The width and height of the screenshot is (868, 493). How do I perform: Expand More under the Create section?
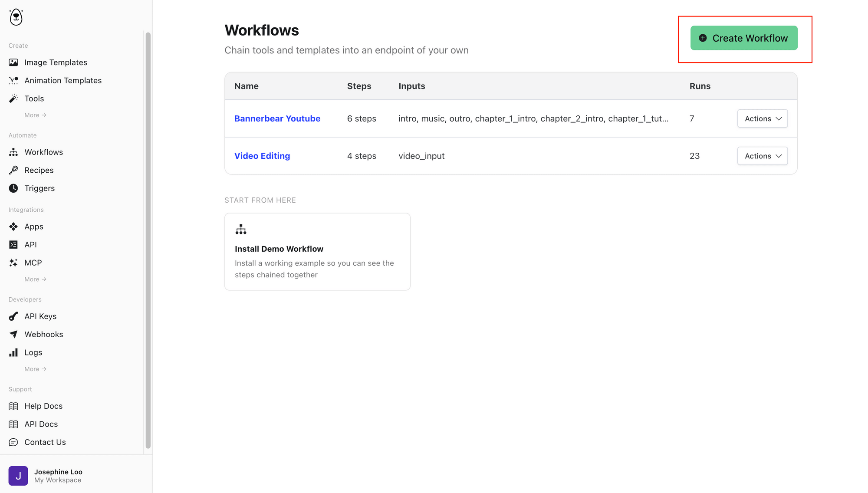click(35, 115)
